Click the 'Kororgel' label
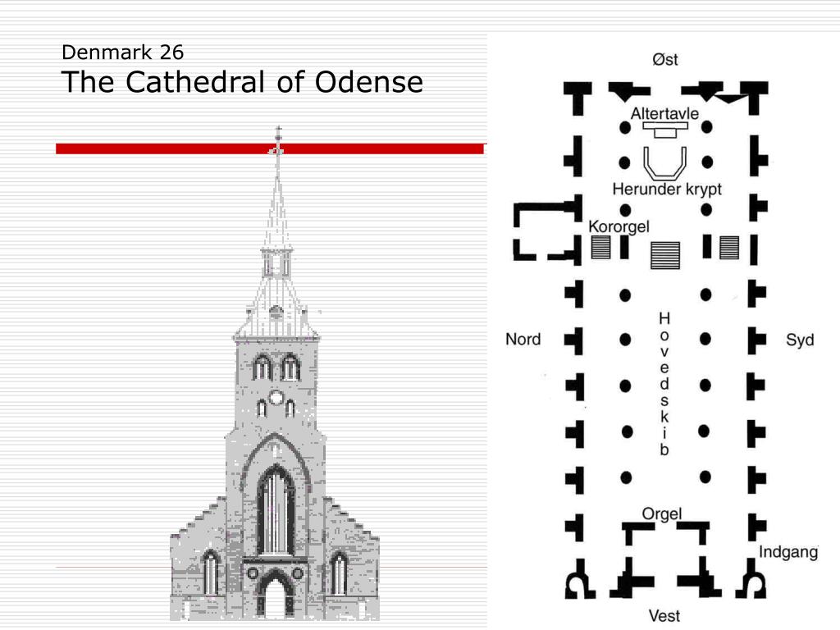This screenshot has width=840, height=630. 619,226
